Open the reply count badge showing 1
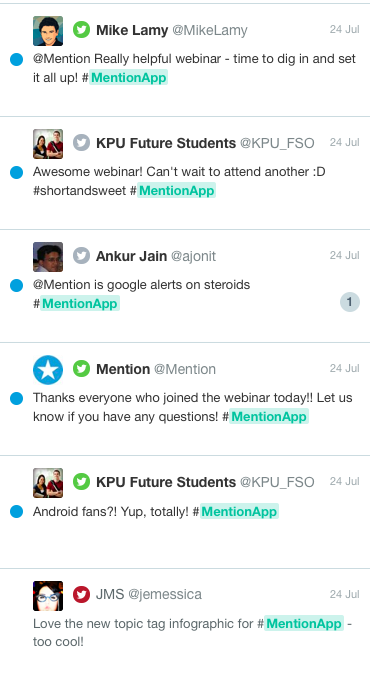370x677 pixels. click(350, 302)
